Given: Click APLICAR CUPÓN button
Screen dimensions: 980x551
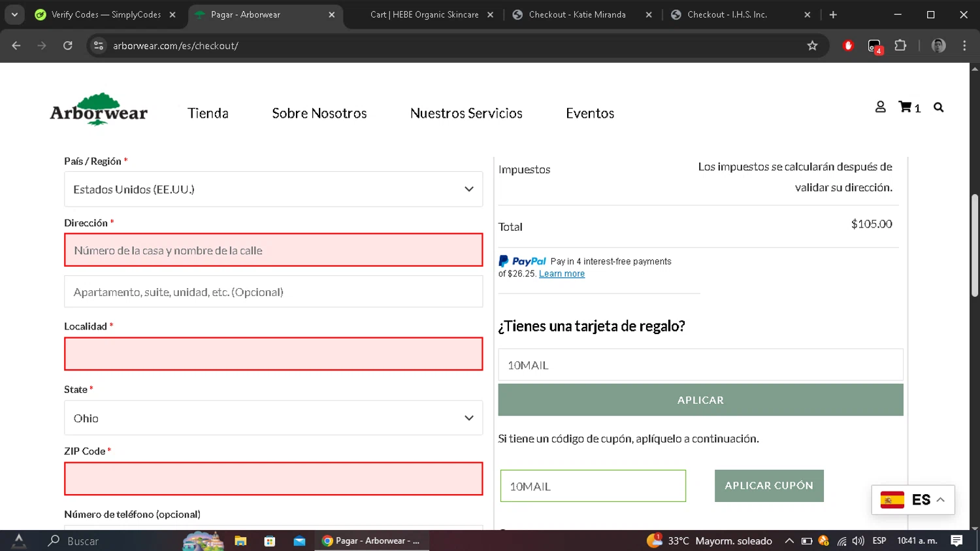Looking at the screenshot, I should point(769,486).
